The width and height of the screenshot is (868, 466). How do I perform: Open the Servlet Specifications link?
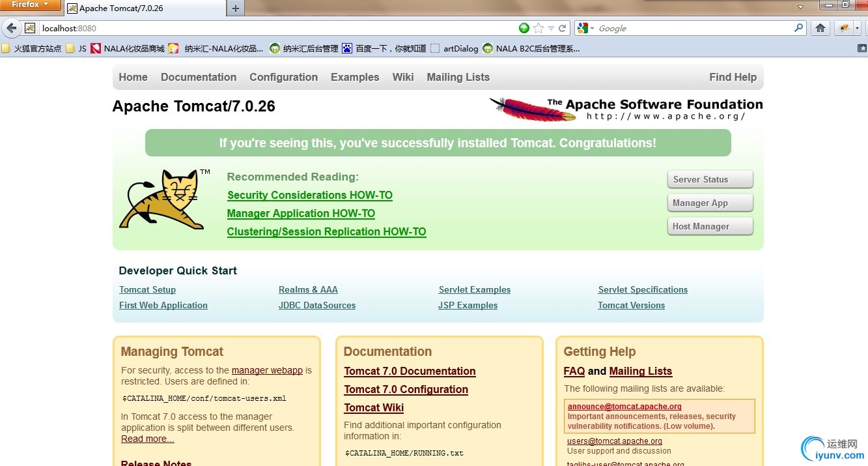pos(643,289)
